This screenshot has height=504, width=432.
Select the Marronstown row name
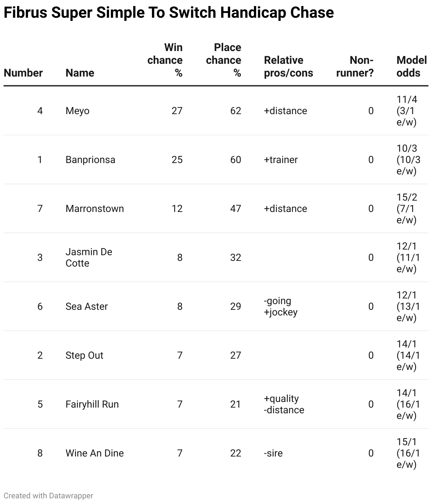pos(95,209)
